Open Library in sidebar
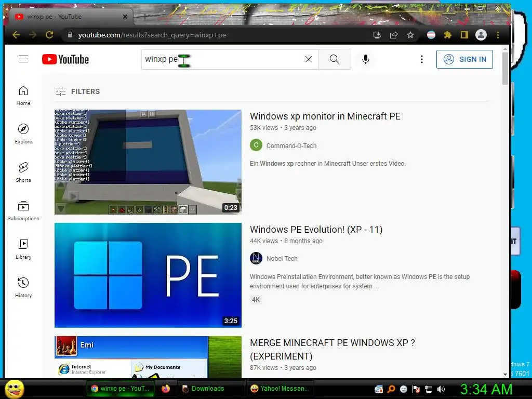The image size is (532, 399). 23,249
